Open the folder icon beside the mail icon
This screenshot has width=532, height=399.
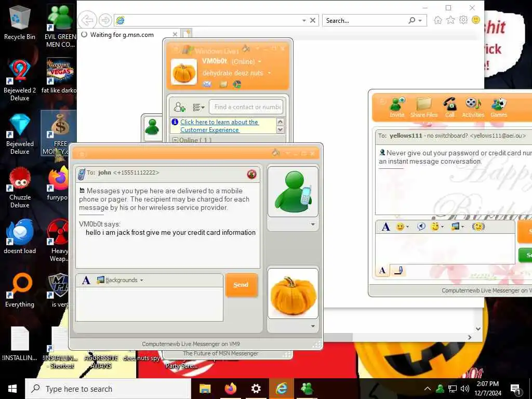click(x=223, y=84)
